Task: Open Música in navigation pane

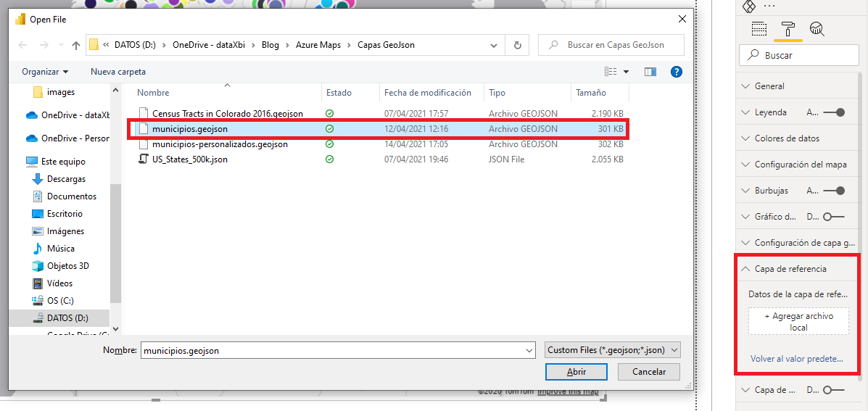Action: pyautogui.click(x=60, y=249)
